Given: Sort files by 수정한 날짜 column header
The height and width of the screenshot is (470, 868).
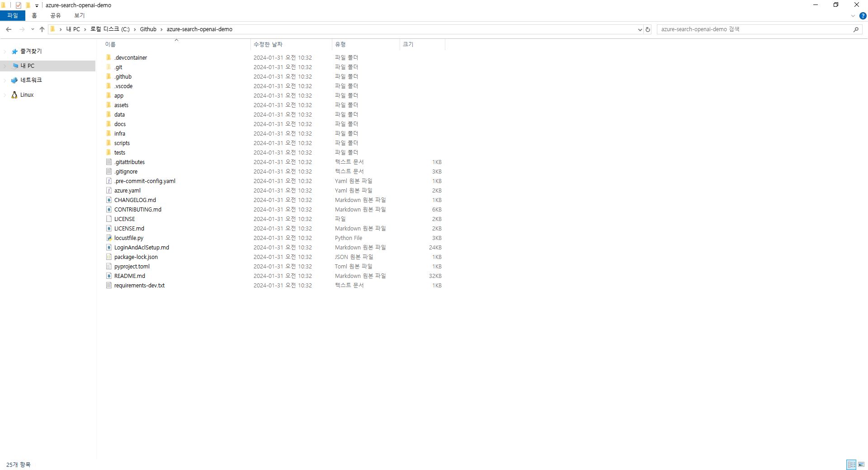Looking at the screenshot, I should 268,44.
